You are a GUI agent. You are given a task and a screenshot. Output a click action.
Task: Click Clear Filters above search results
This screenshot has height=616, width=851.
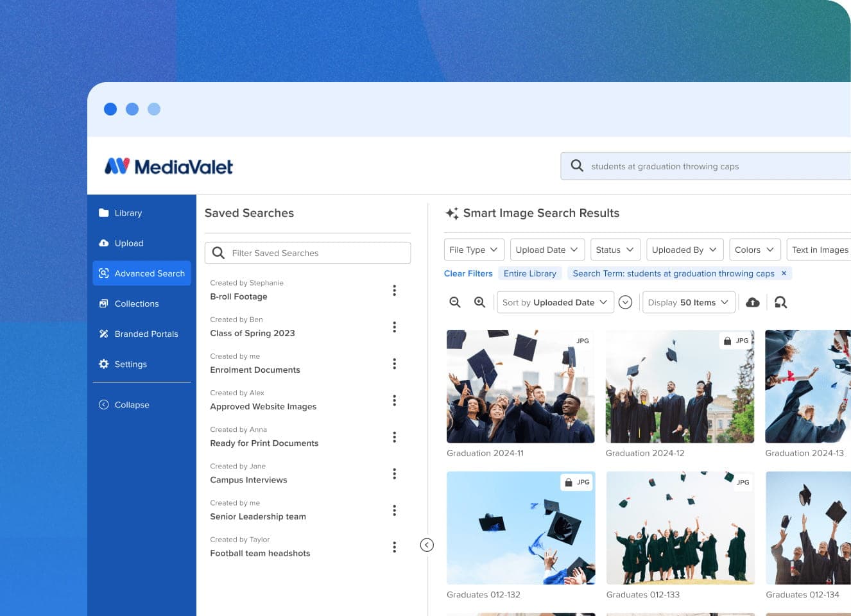(x=468, y=273)
